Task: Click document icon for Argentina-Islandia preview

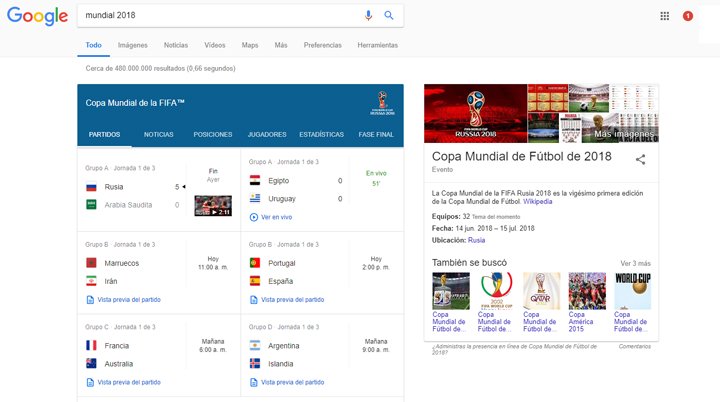Action: tap(253, 382)
